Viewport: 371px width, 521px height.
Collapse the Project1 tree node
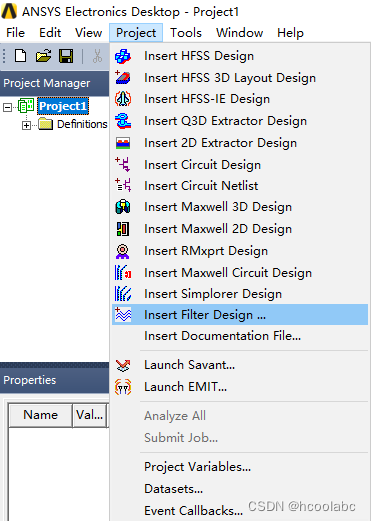coord(7,107)
